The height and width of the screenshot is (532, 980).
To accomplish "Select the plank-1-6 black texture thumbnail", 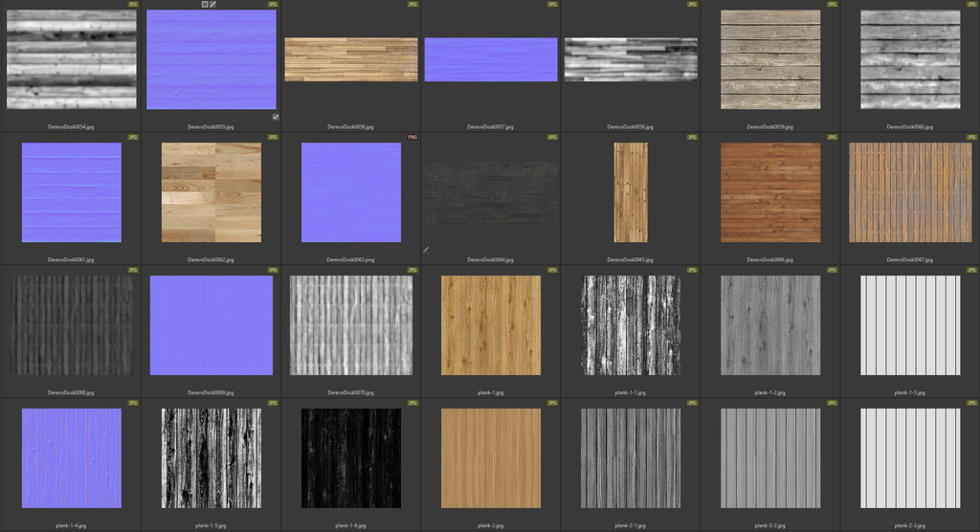I will pyautogui.click(x=351, y=458).
